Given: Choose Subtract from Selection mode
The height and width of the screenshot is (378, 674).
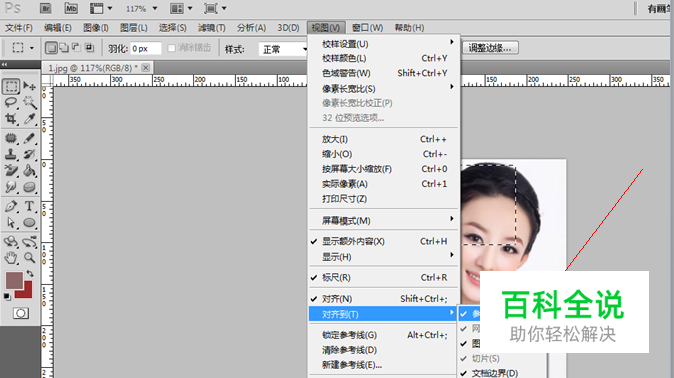Looking at the screenshot, I should (x=77, y=48).
